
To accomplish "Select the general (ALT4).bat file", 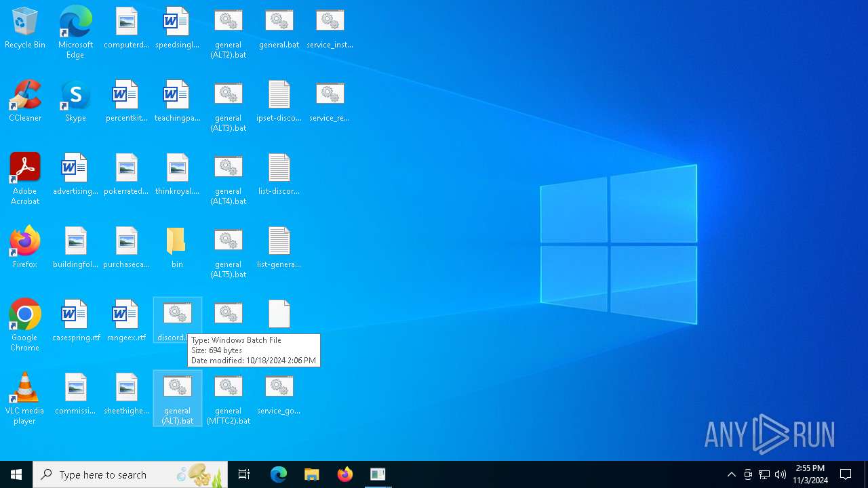I will (228, 179).
